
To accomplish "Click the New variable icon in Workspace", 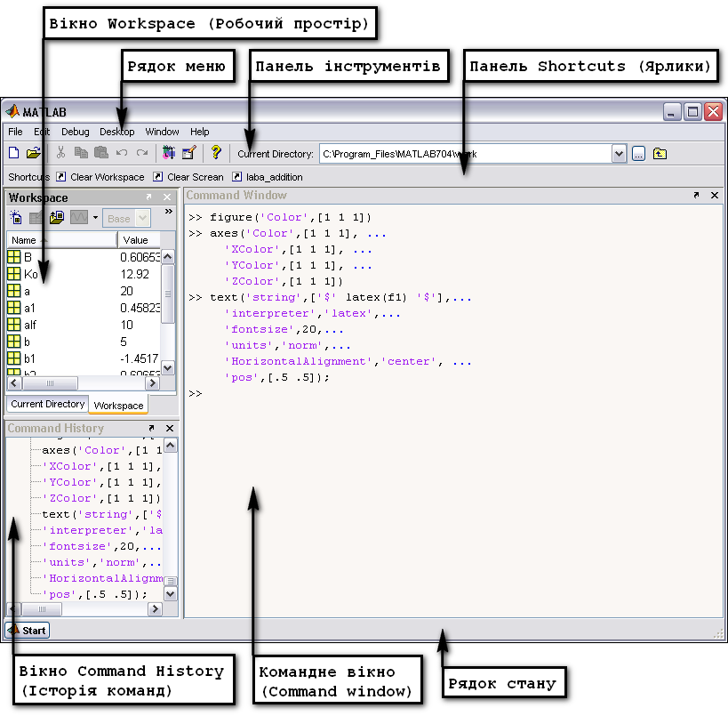I will (x=16, y=217).
